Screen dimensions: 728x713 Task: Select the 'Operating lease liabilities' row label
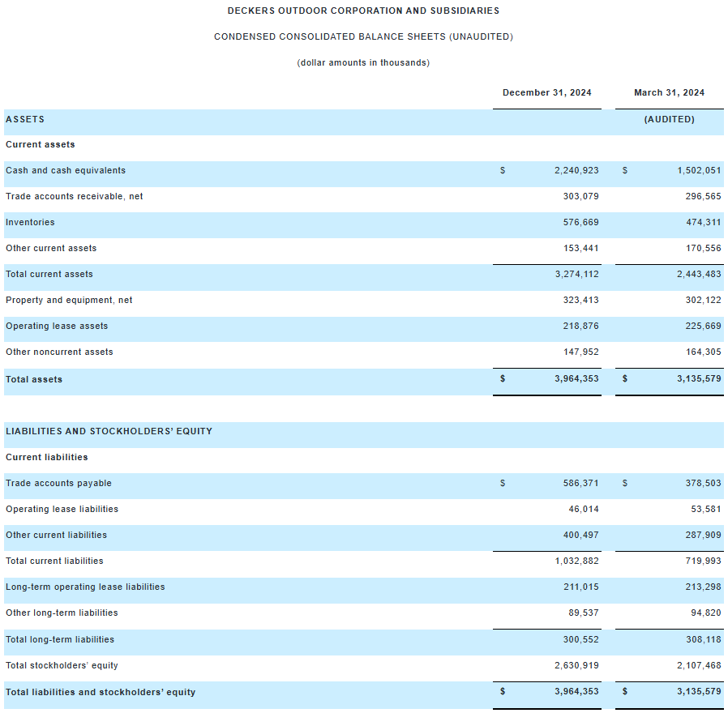click(x=62, y=510)
